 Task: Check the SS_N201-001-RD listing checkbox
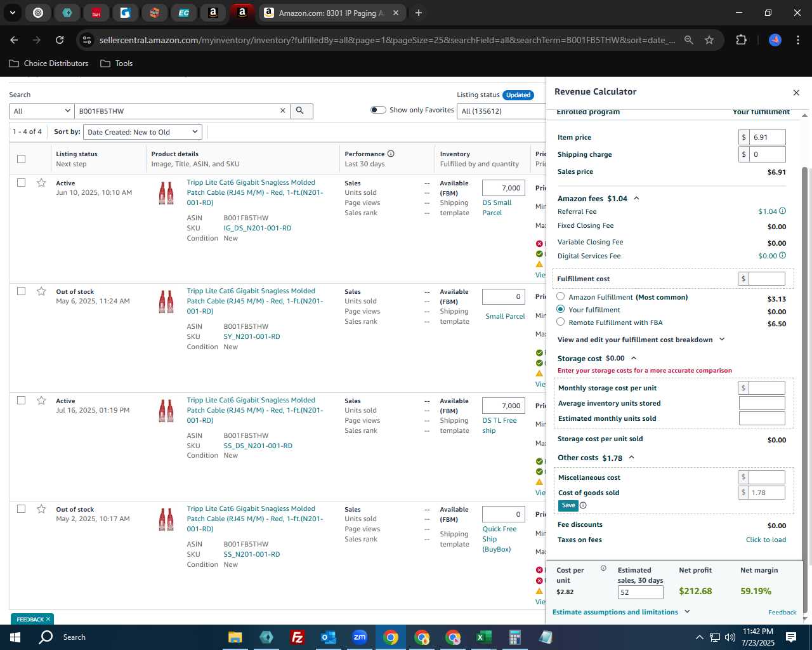tap(22, 509)
